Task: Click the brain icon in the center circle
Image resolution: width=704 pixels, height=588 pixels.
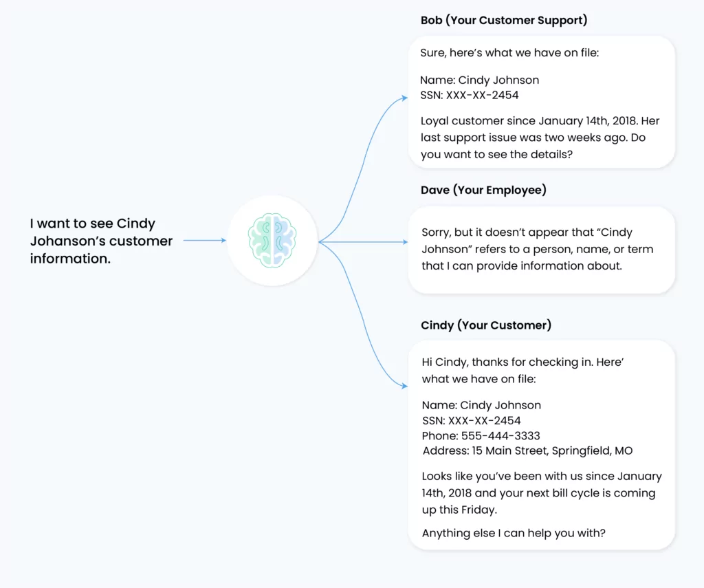Action: (272, 240)
